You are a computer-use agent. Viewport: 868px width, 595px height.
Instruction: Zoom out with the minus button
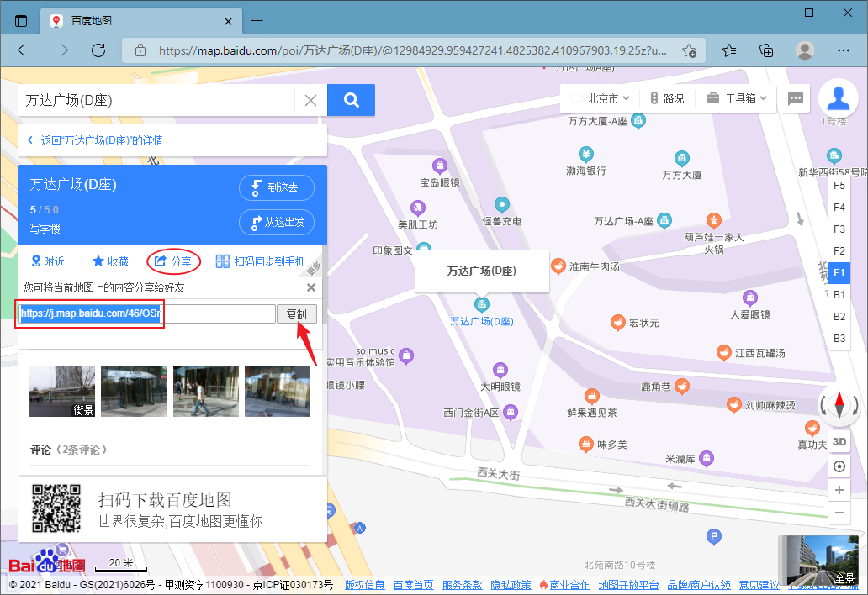[x=839, y=513]
